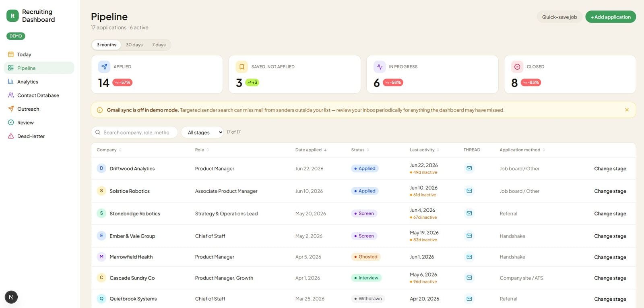Viewport: 644px width, 308px height.
Task: Go to Today in the sidebar
Action: point(39,54)
